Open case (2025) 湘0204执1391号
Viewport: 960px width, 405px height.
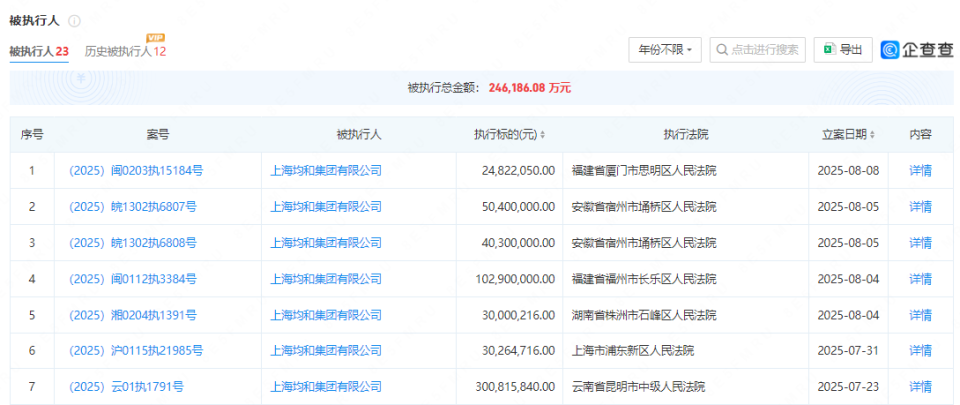point(132,315)
